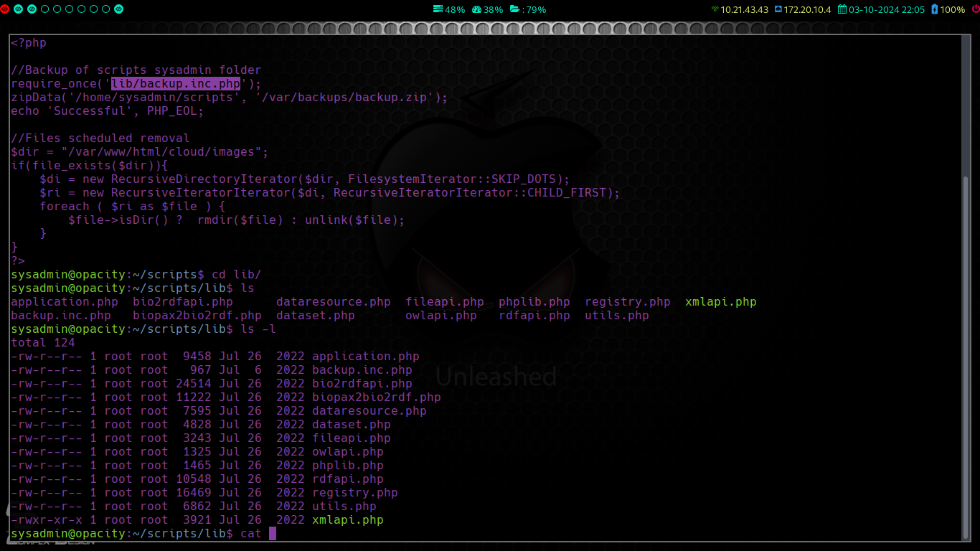Click green xmlapi.php in the ls -l listing
The width and height of the screenshot is (980, 551).
pos(348,520)
